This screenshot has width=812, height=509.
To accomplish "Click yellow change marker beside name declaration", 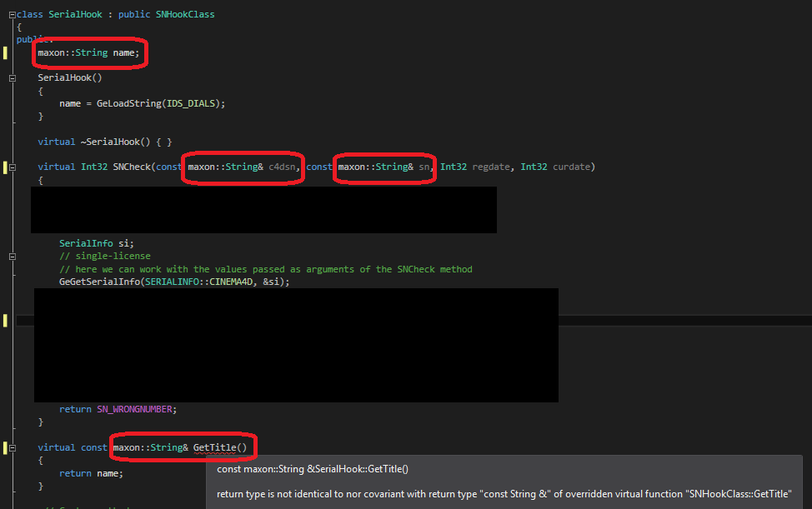I will (x=5, y=53).
